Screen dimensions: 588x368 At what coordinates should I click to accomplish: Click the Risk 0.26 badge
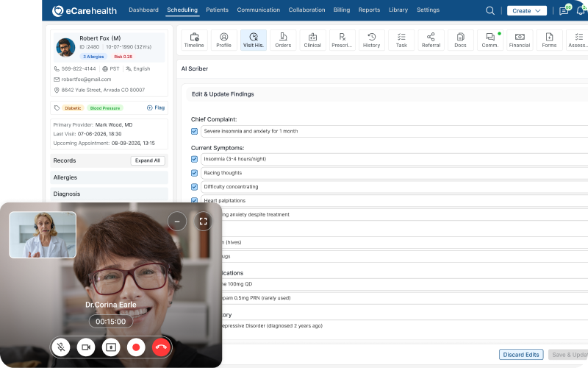[123, 57]
